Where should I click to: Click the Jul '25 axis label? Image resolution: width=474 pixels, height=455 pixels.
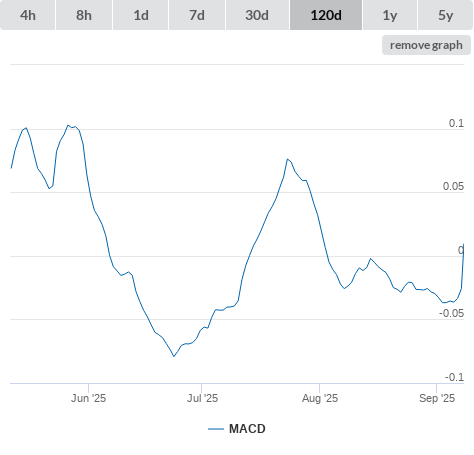point(202,398)
